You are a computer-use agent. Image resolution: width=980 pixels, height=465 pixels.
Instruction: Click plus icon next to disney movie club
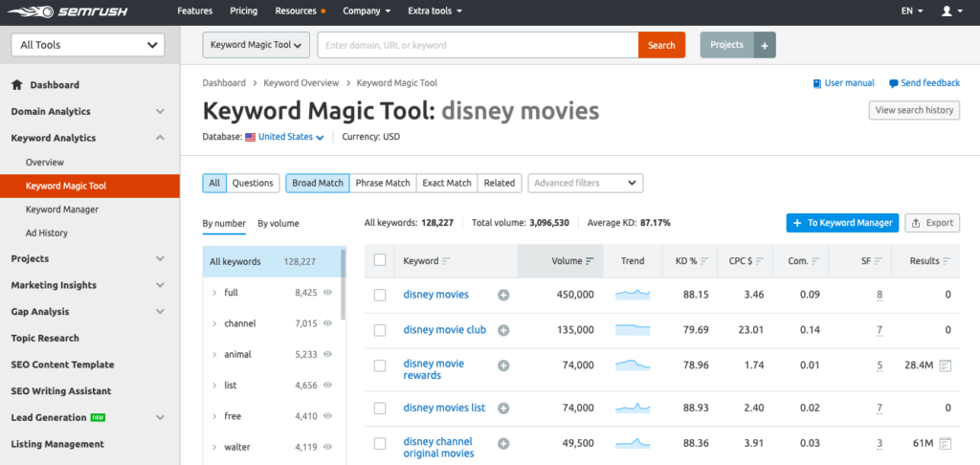click(503, 330)
